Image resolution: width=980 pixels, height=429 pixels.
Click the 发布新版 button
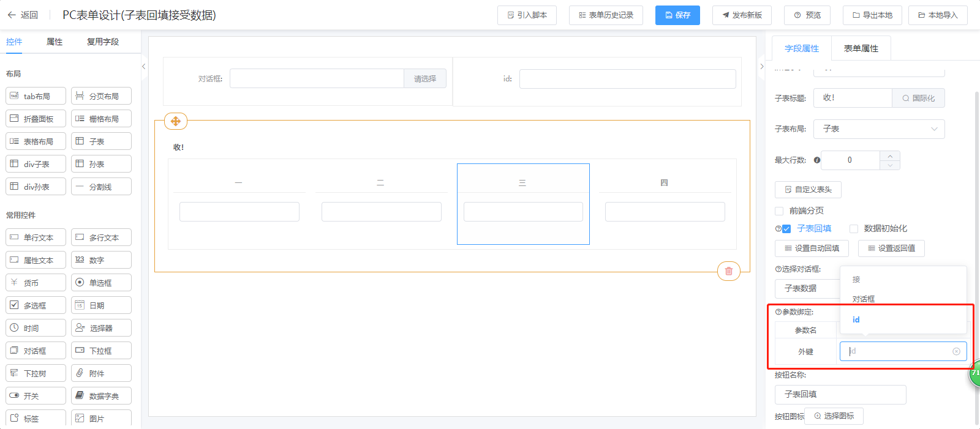tap(742, 15)
